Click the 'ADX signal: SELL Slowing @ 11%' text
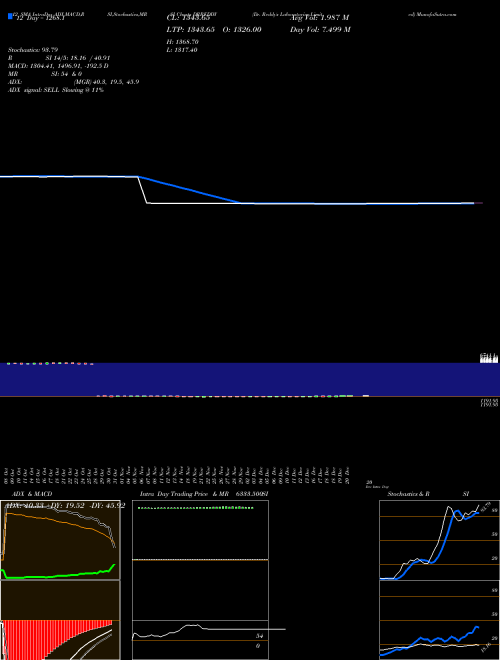500x660 pixels. coord(56,90)
